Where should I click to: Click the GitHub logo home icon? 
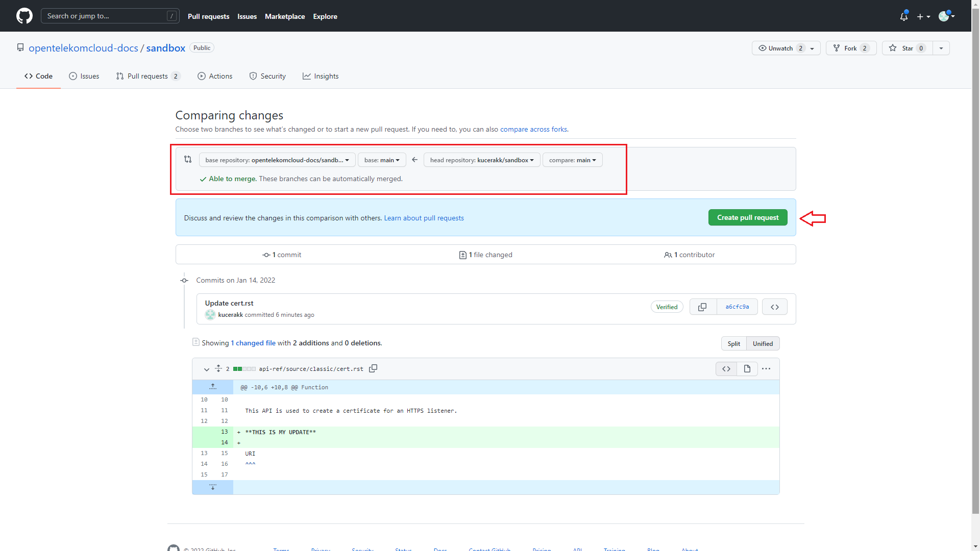click(x=24, y=16)
